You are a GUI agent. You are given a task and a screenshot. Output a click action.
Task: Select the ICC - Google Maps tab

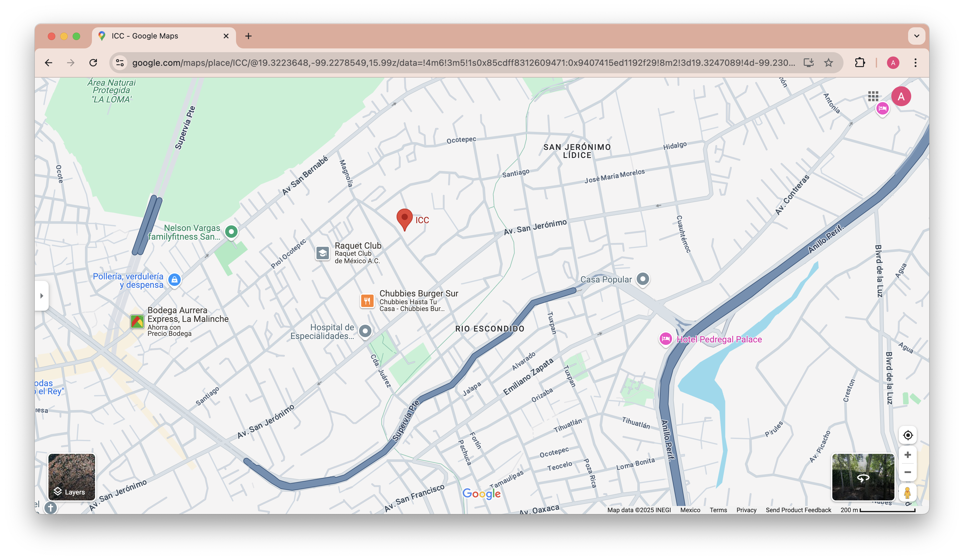pyautogui.click(x=164, y=36)
